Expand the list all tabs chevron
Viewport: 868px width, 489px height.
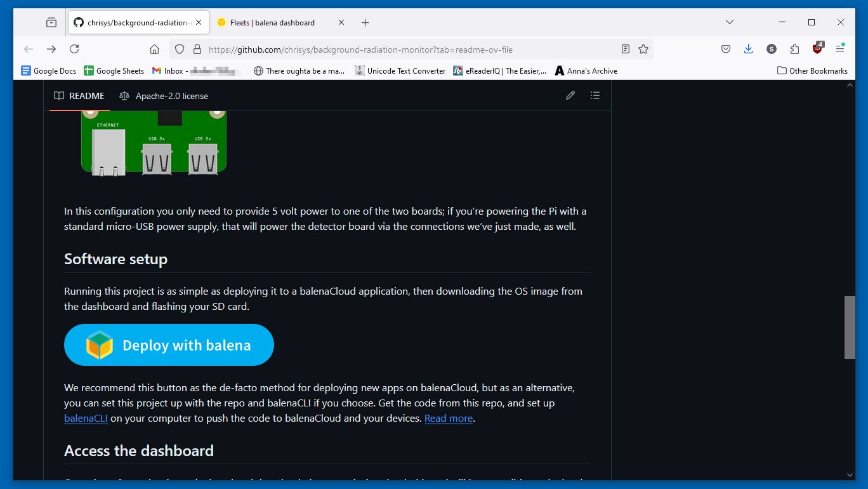click(x=730, y=22)
